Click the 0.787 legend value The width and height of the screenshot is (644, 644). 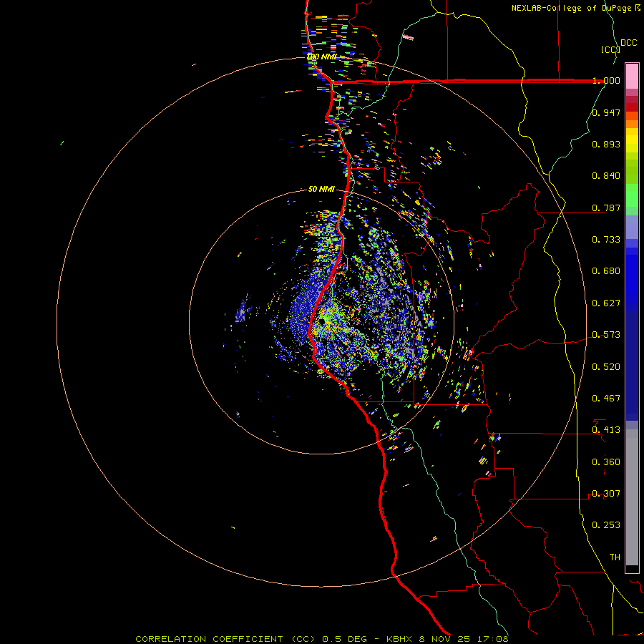(606, 208)
